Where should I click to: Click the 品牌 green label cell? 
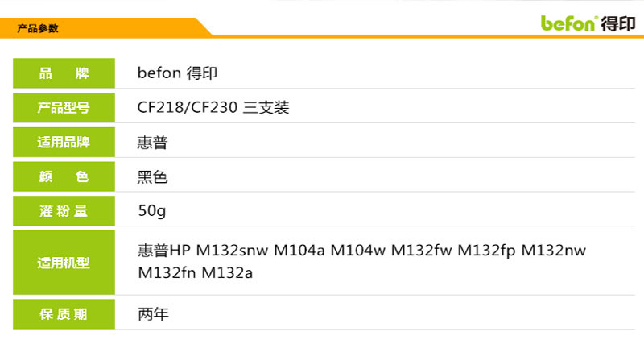[x=64, y=73]
